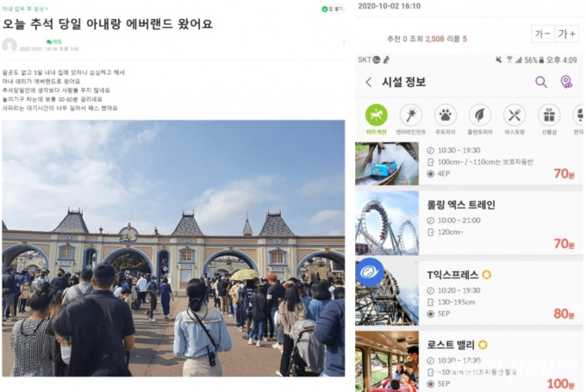Image resolution: width=586 pixels, height=392 pixels.
Task: Open the 플랜토피아 leaf category icon
Action: 480,115
